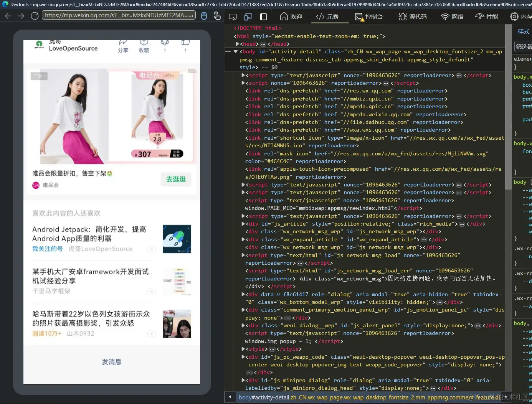The height and width of the screenshot is (404, 532).
Task: Toggle device emulation icon in DevTools
Action: click(x=248, y=17)
